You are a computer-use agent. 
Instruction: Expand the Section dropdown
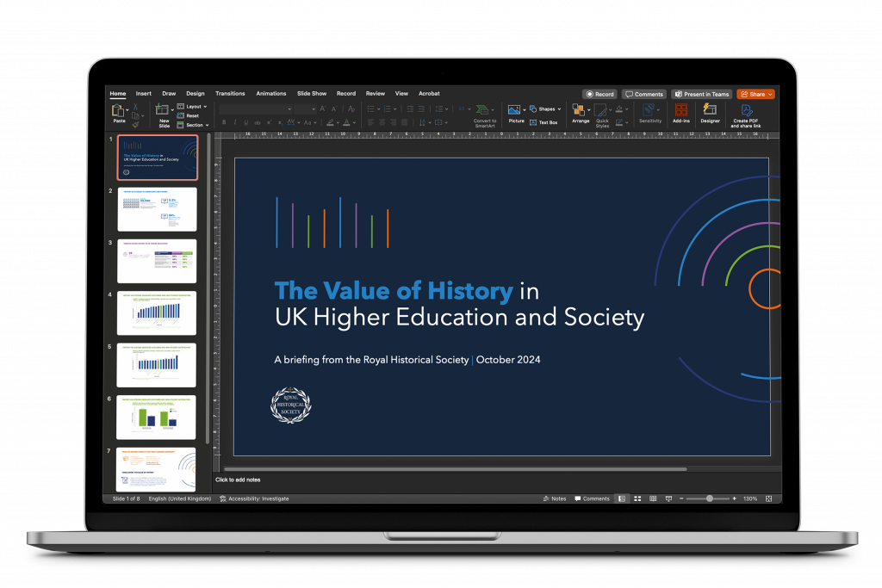point(193,125)
